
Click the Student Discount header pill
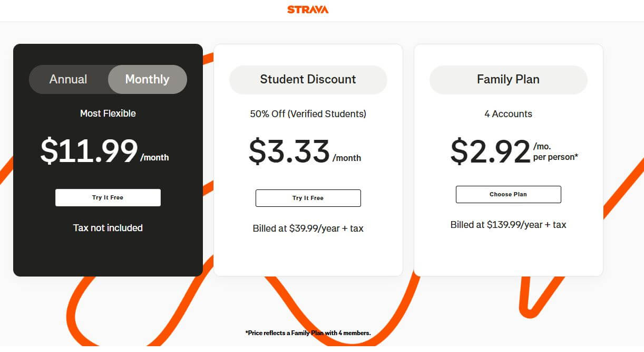coord(308,79)
